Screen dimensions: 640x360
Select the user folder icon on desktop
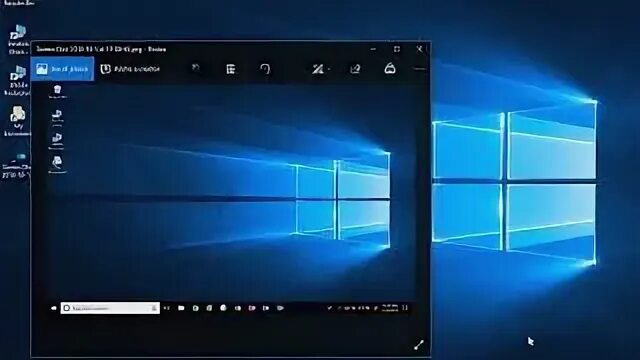point(17,121)
